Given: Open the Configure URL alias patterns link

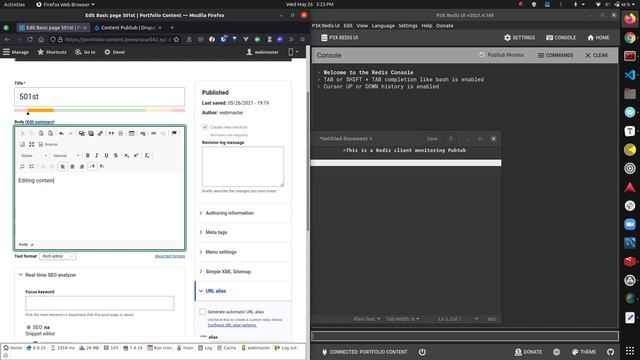Looking at the screenshot, I should click(x=232, y=325).
